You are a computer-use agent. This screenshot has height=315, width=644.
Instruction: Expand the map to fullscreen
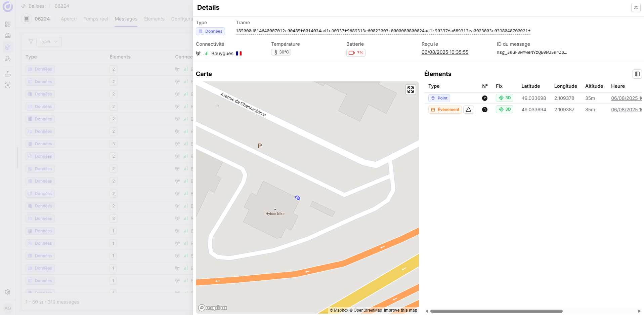click(x=411, y=90)
